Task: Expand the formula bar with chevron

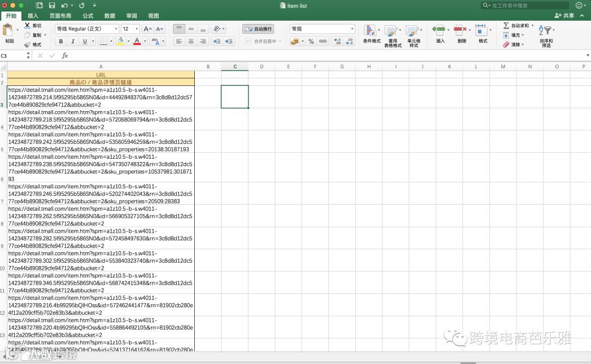Action: point(588,55)
